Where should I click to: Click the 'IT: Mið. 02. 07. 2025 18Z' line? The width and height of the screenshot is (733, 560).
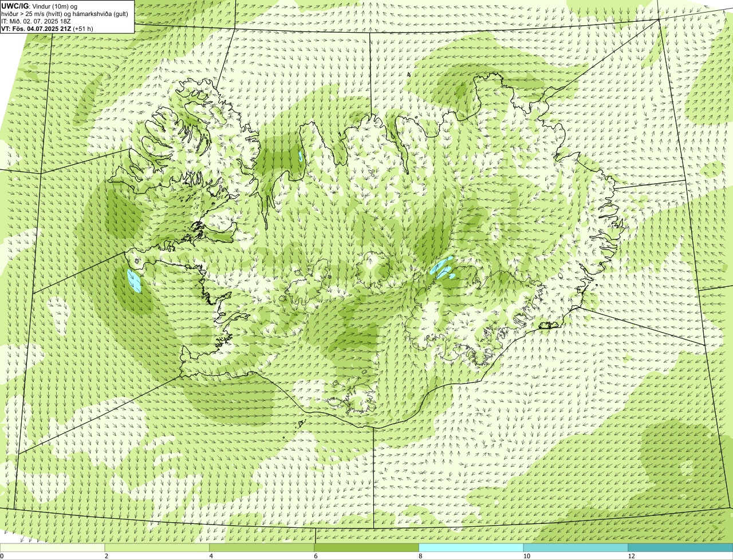point(36,21)
